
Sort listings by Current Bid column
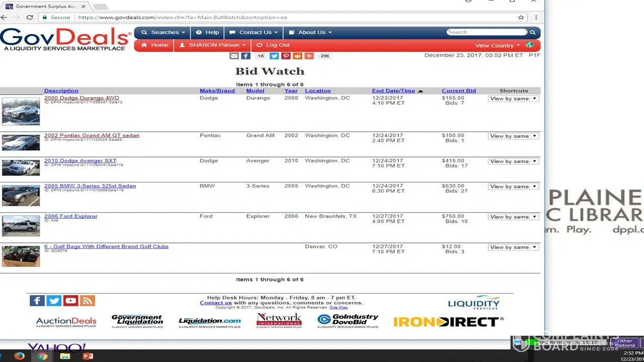click(459, 91)
